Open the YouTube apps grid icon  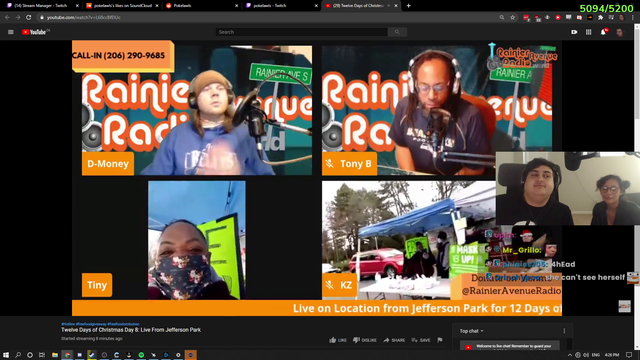(x=589, y=32)
